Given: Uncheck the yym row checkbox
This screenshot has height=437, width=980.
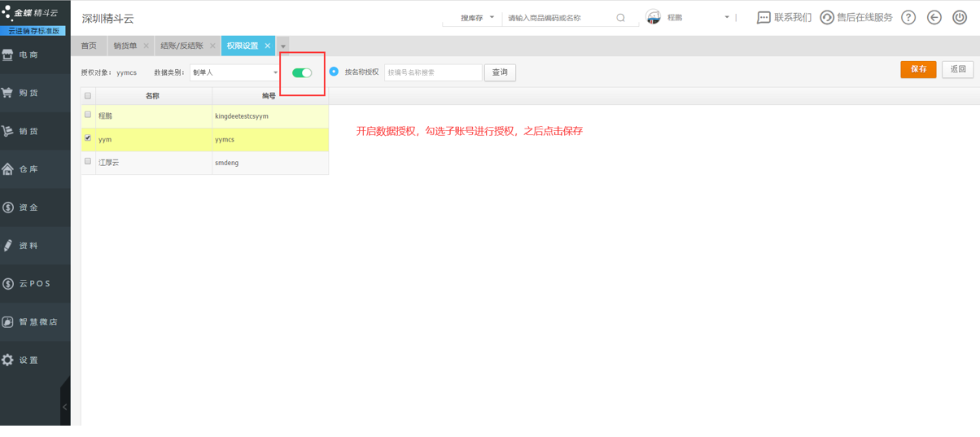Looking at the screenshot, I should pos(88,138).
